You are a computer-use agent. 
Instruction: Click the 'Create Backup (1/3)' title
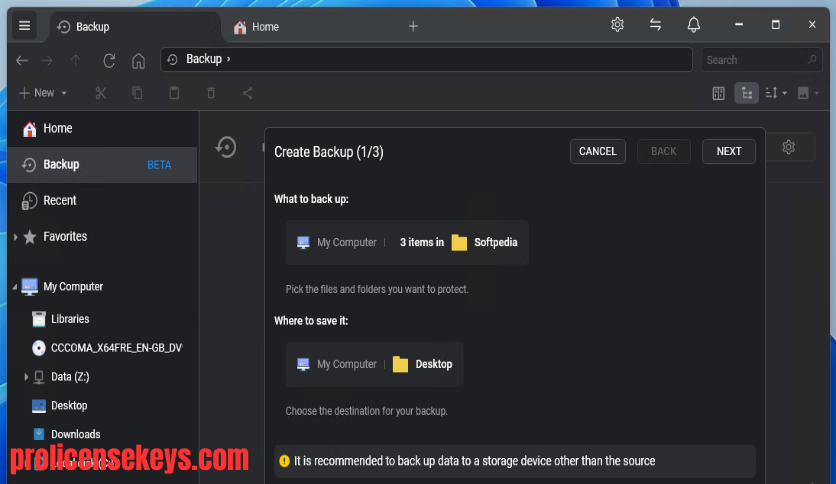pyautogui.click(x=328, y=152)
